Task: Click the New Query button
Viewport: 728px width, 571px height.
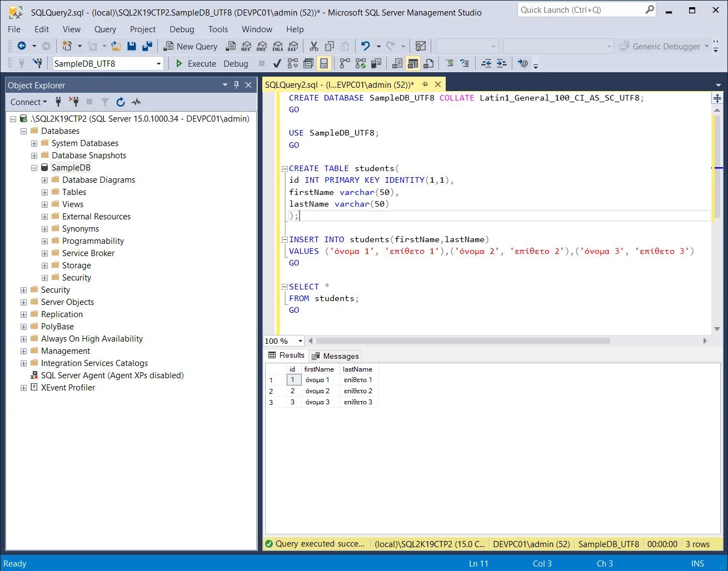Action: point(191,46)
